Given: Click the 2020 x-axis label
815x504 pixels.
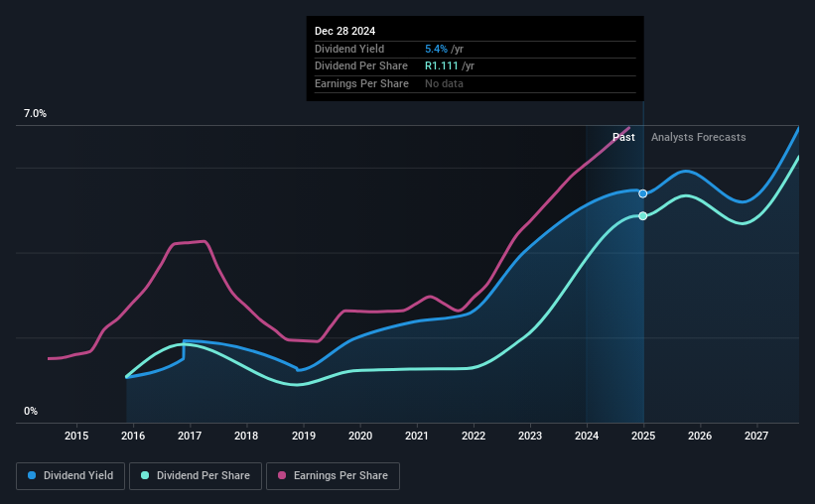Looking at the screenshot, I should coord(360,436).
